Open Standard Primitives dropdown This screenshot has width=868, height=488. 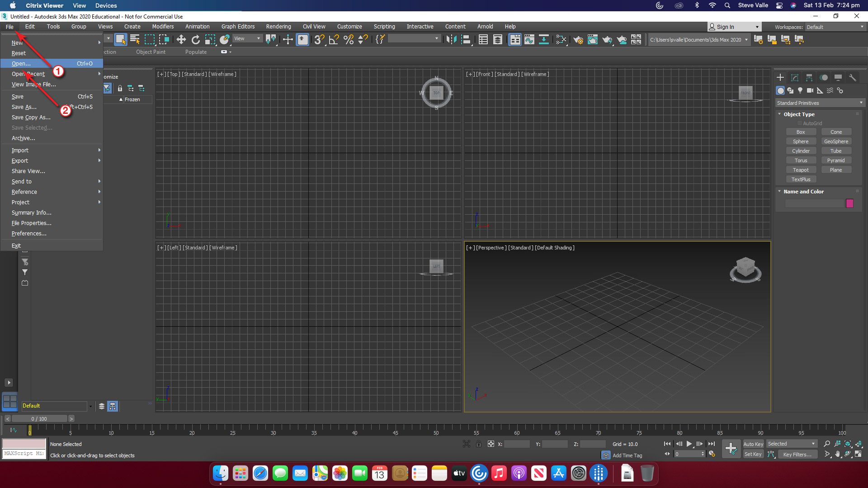[819, 103]
